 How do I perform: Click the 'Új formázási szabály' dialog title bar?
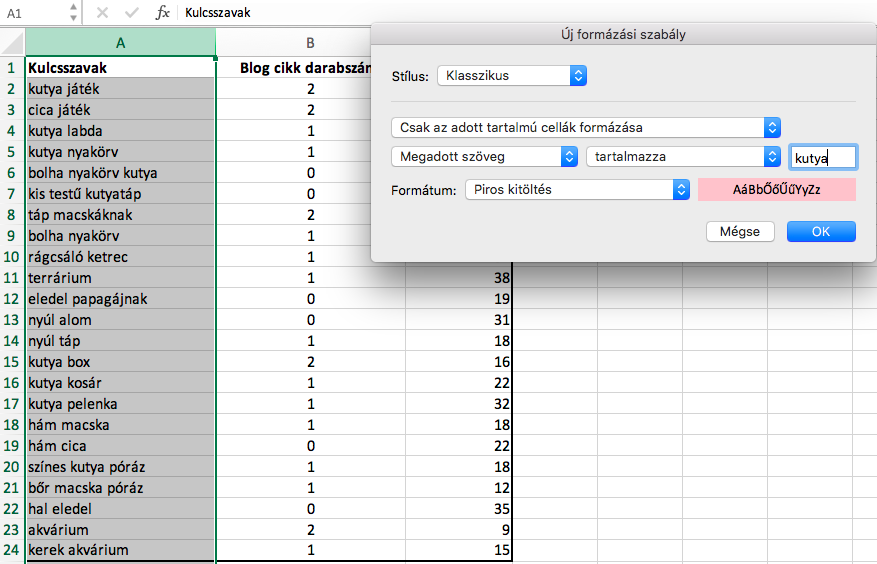[x=623, y=34]
